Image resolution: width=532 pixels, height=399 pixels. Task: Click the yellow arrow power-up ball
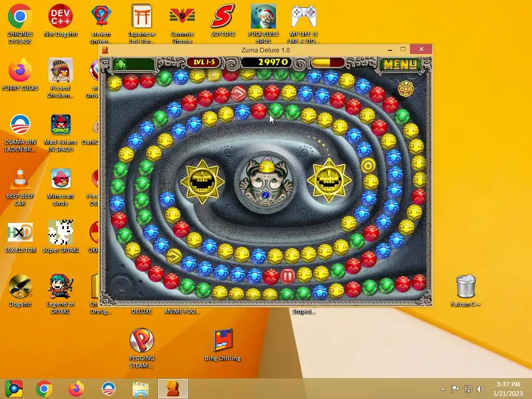click(174, 256)
